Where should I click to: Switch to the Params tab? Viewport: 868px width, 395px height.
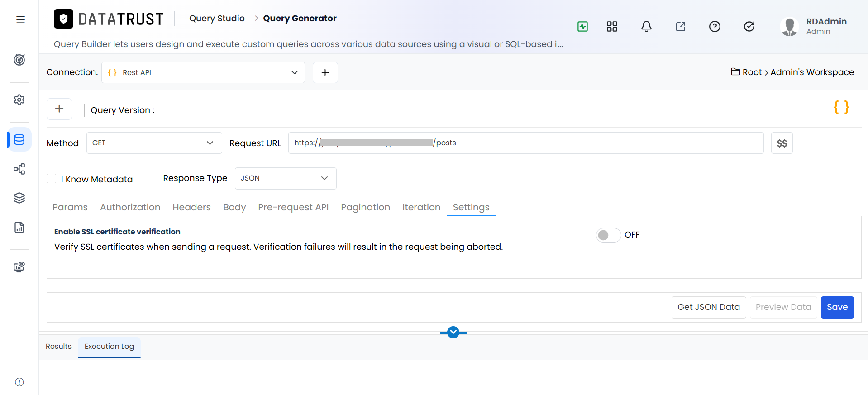(x=70, y=207)
